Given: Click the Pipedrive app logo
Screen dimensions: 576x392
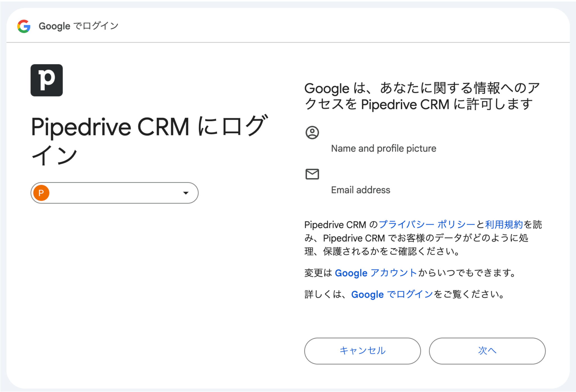Looking at the screenshot, I should [47, 80].
